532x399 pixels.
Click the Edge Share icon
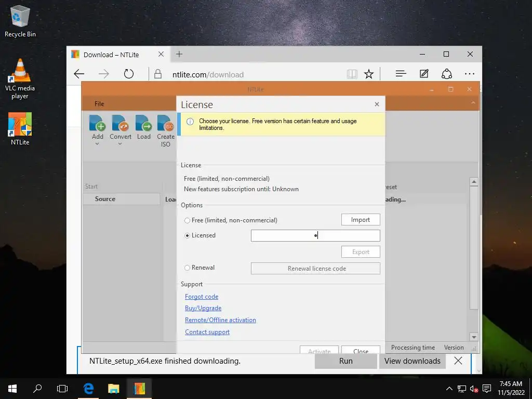click(x=446, y=74)
